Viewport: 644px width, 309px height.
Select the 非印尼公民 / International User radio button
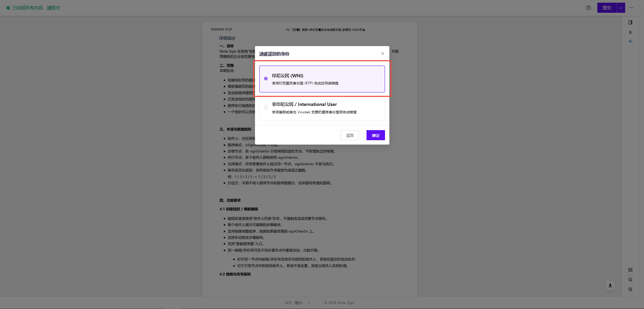(x=266, y=108)
